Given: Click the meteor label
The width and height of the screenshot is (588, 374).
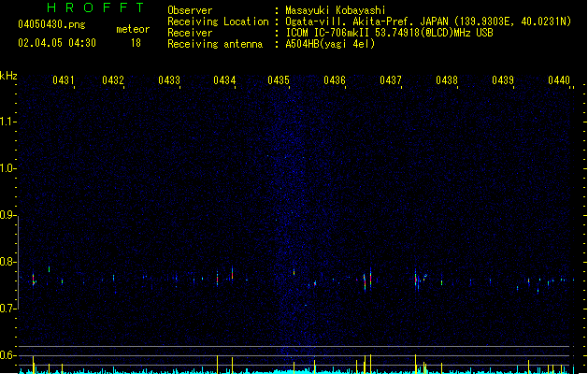Looking at the screenshot, I should click(x=133, y=29).
